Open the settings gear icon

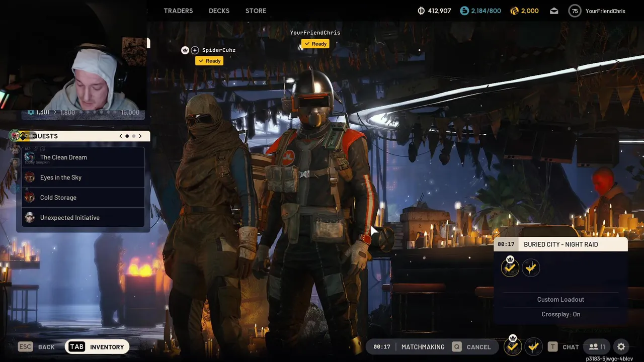tap(621, 347)
